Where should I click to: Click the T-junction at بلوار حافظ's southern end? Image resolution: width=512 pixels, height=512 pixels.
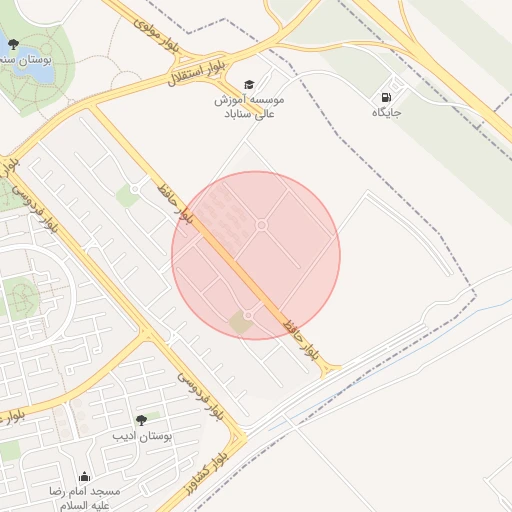[x=328, y=369]
